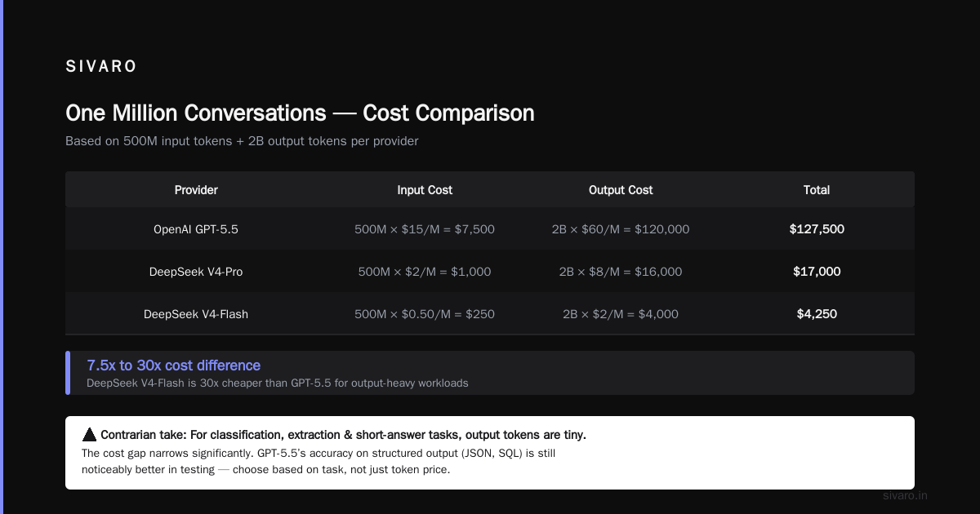
Task: Click input cost '500M × $0.50/M = $250'
Action: pos(425,314)
